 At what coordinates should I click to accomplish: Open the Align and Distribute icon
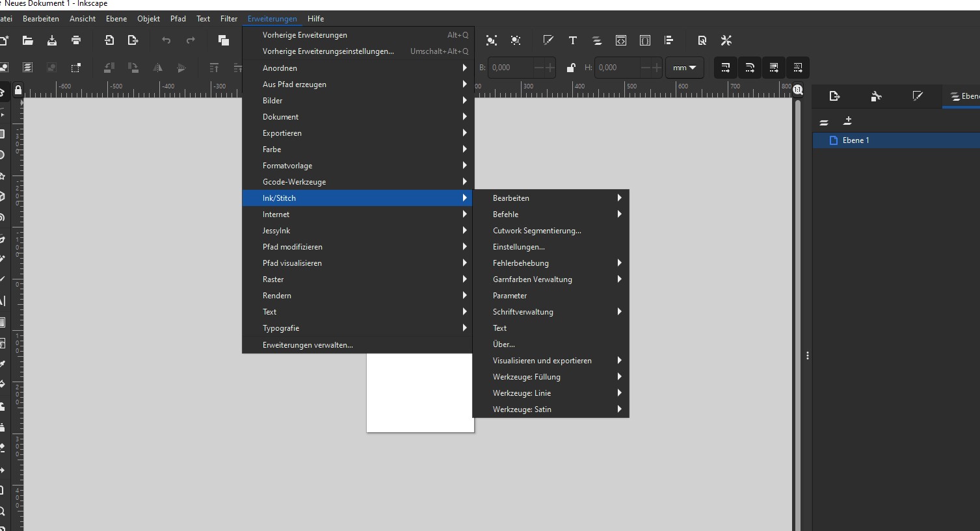pos(669,40)
